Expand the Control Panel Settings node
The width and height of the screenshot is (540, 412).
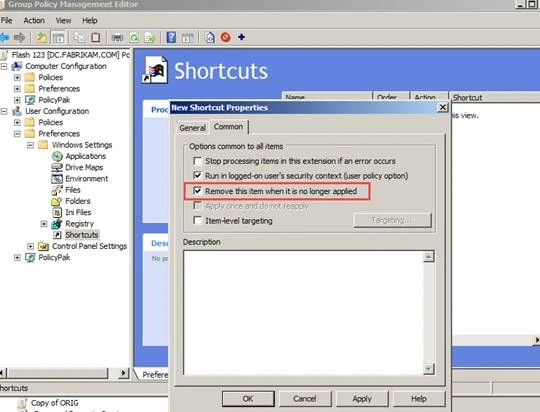(x=30, y=246)
